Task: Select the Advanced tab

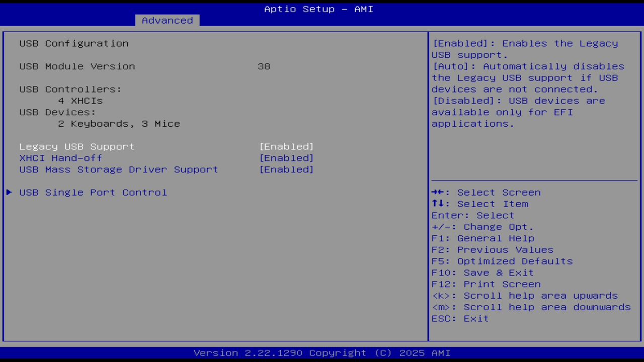Action: [x=167, y=20]
